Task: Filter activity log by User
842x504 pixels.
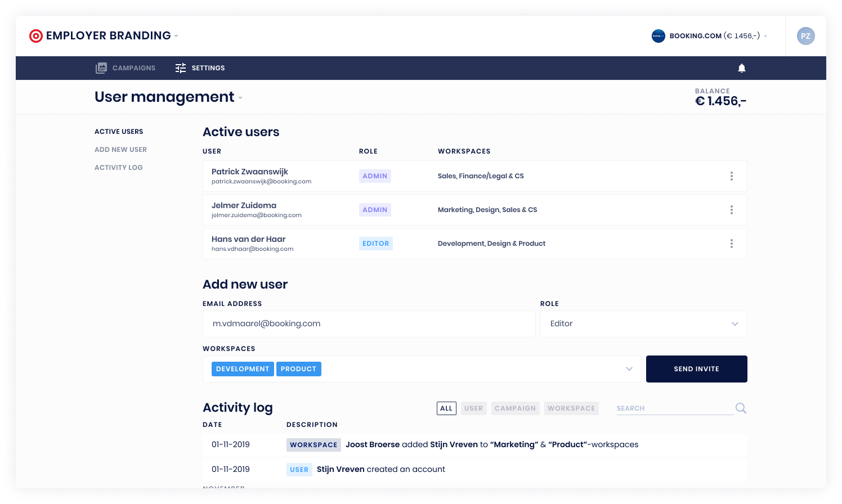Action: click(474, 408)
